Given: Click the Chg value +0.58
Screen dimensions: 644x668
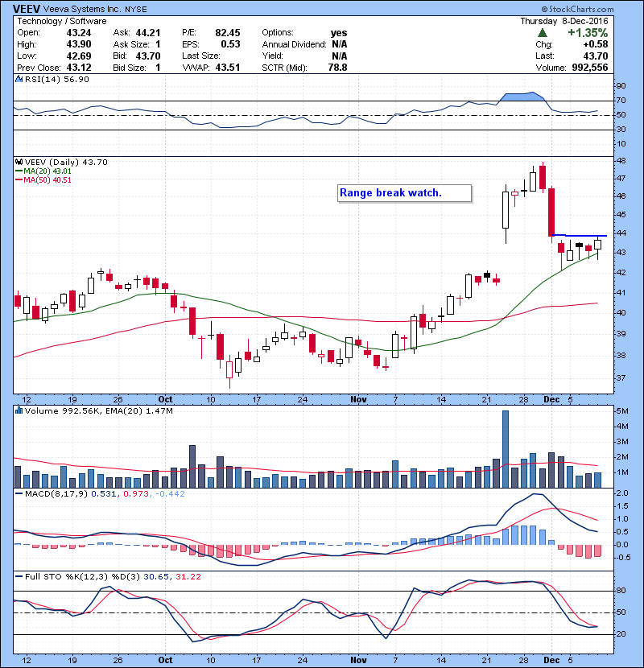Looking at the screenshot, I should pyautogui.click(x=596, y=44).
